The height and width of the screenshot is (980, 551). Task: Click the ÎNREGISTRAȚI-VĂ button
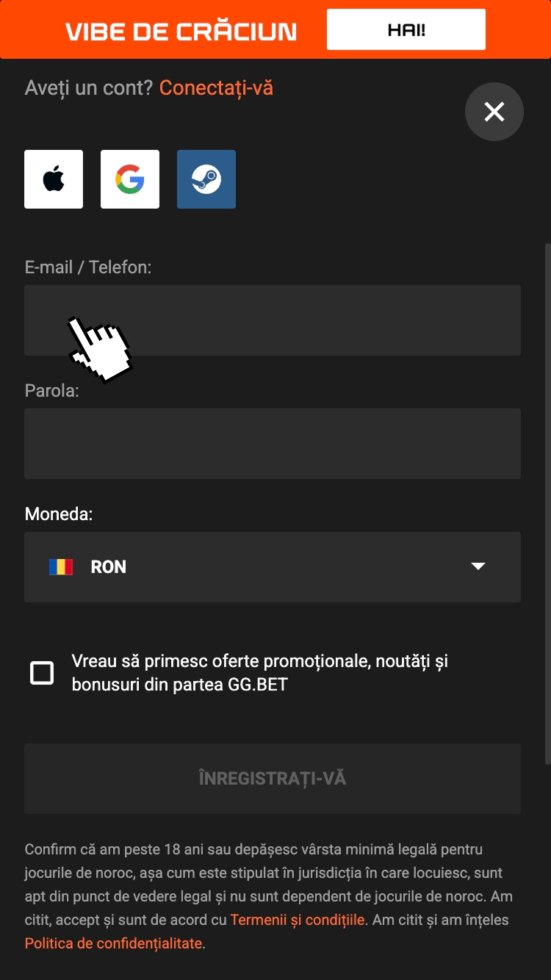click(273, 779)
